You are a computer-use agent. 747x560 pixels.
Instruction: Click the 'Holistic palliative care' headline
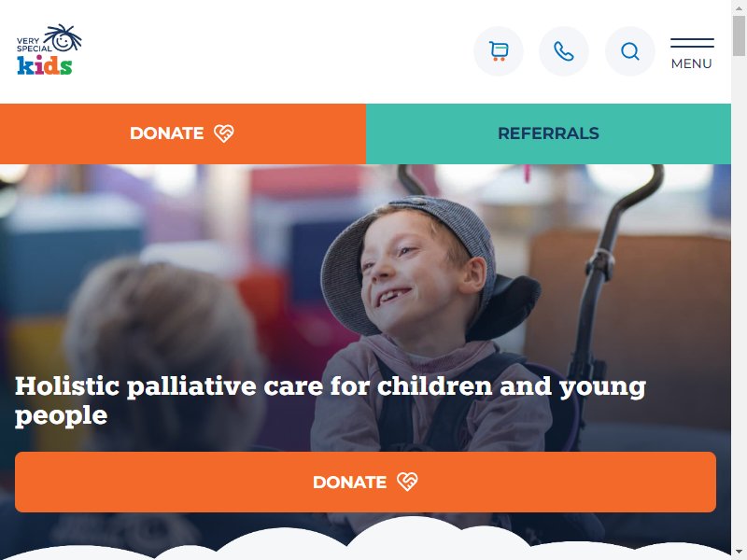pos(331,400)
